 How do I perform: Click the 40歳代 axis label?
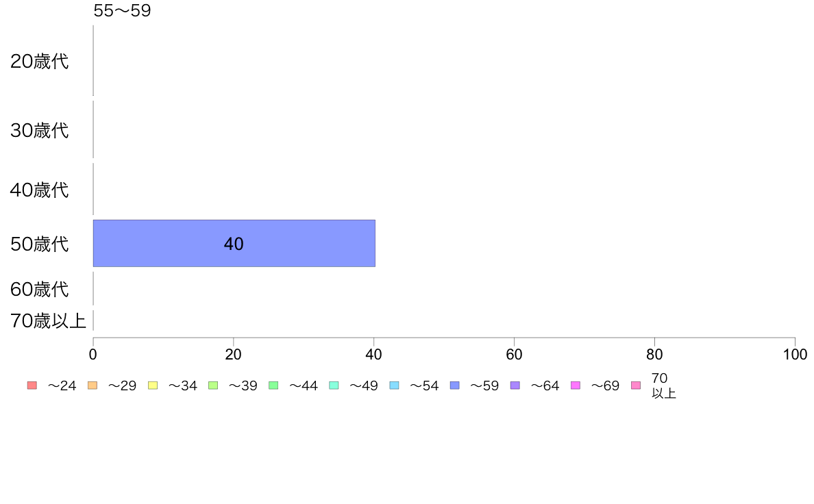[40, 190]
